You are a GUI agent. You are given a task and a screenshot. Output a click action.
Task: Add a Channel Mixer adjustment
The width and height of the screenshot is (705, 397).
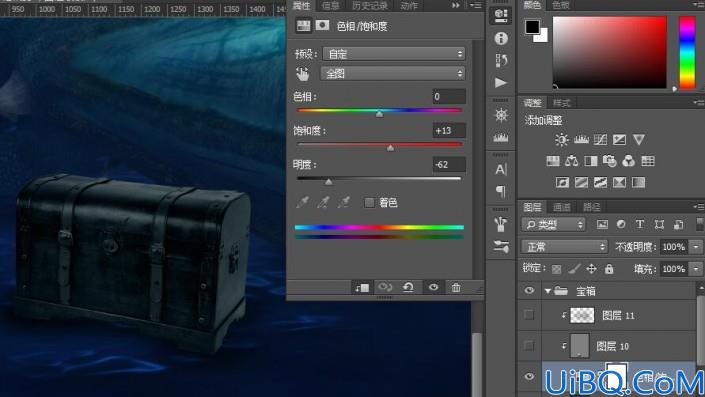(x=629, y=161)
